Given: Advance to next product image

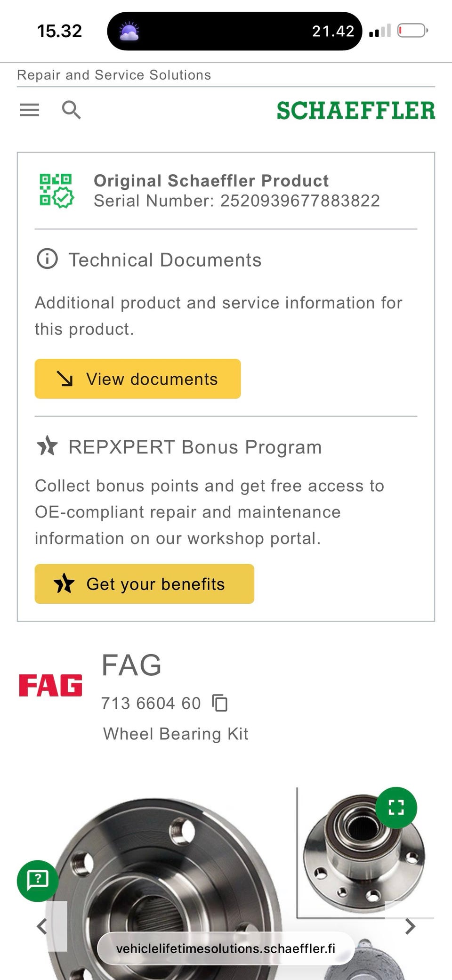Looking at the screenshot, I should point(410,926).
